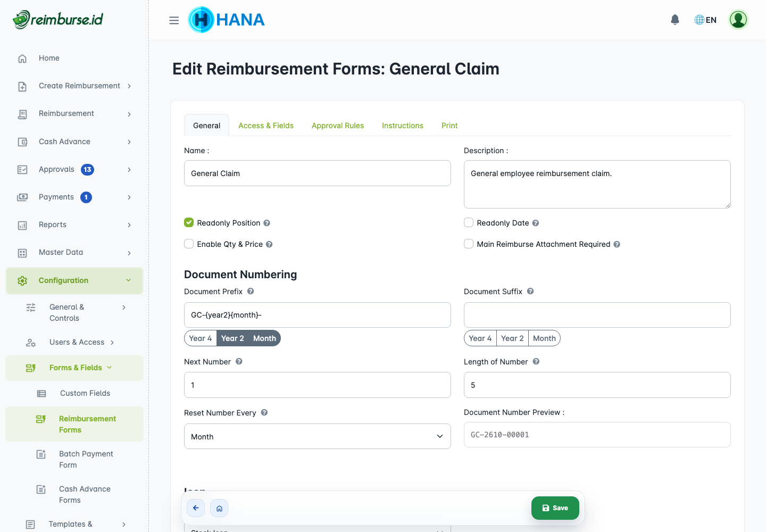This screenshot has height=532, width=766.
Task: Click the home icon in bottom bar
Action: pos(219,508)
